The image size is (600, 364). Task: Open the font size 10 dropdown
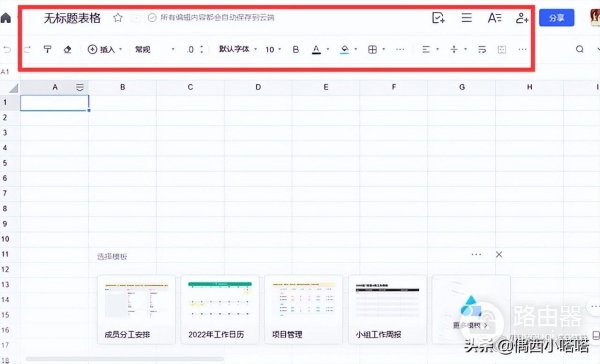pos(273,49)
